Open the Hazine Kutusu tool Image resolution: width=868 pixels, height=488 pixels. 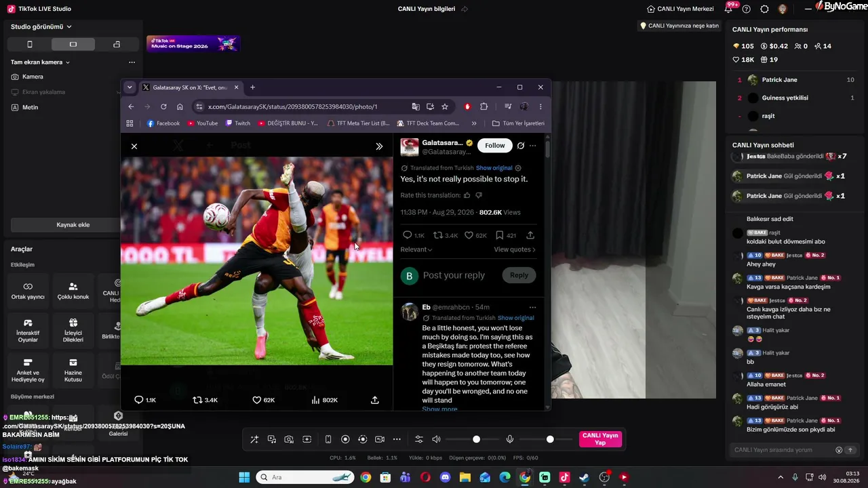coord(73,369)
